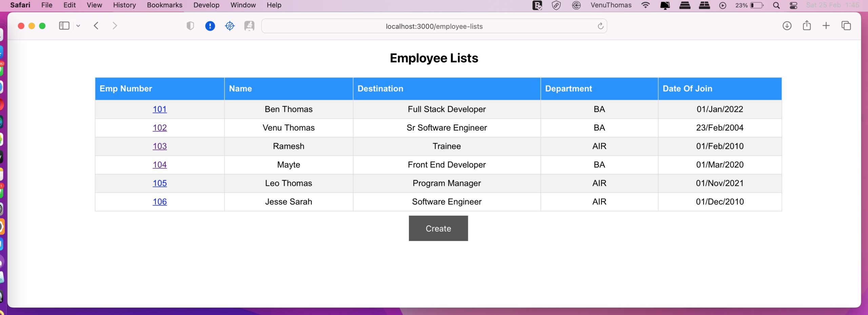
Task: Open the Bookmarks menu
Action: pos(164,5)
